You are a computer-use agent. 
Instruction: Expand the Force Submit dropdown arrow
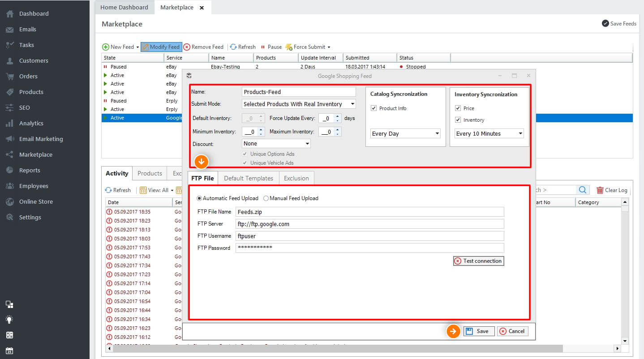(329, 47)
